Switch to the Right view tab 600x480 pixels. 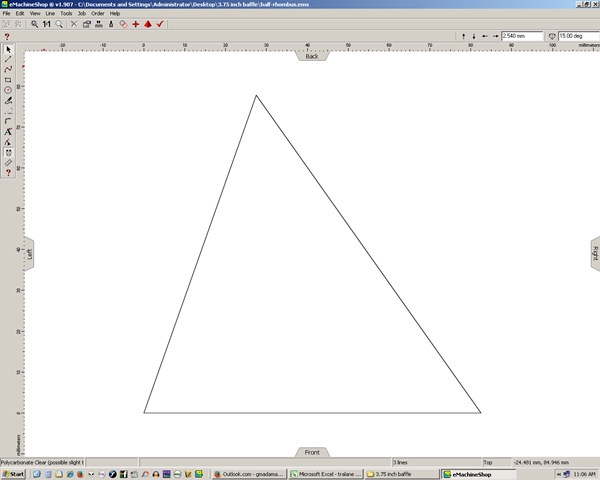coord(595,254)
